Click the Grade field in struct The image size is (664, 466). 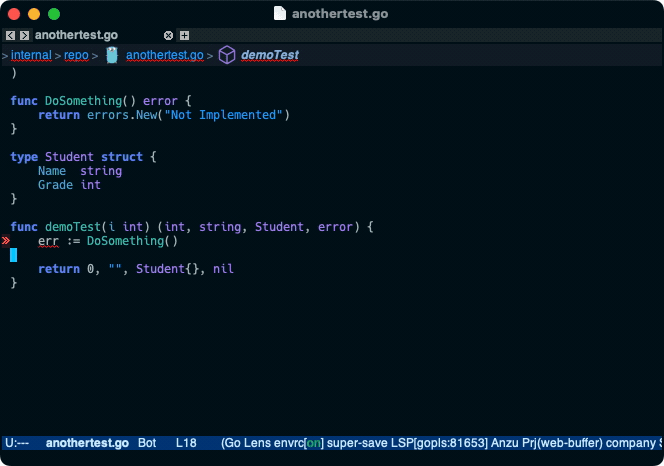pyautogui.click(x=55, y=185)
